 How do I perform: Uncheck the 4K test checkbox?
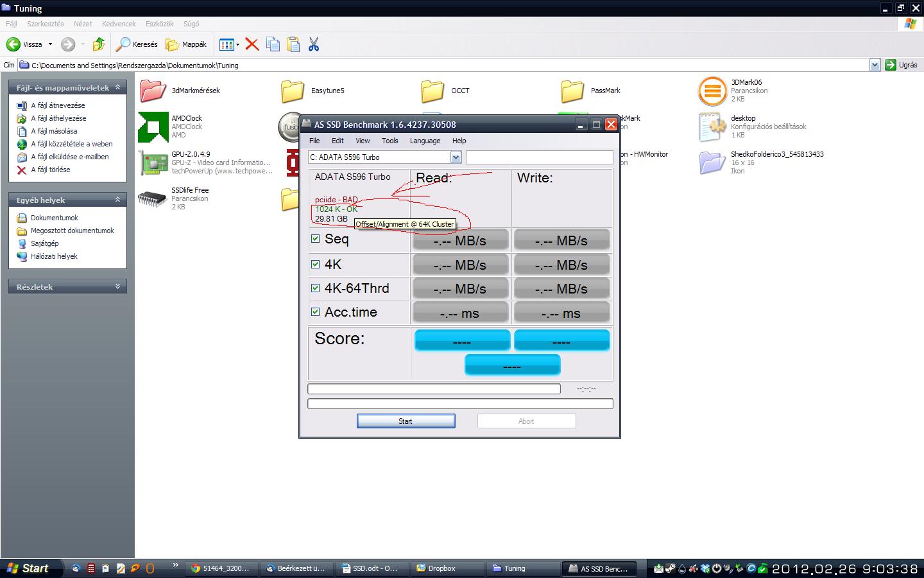[x=315, y=264]
